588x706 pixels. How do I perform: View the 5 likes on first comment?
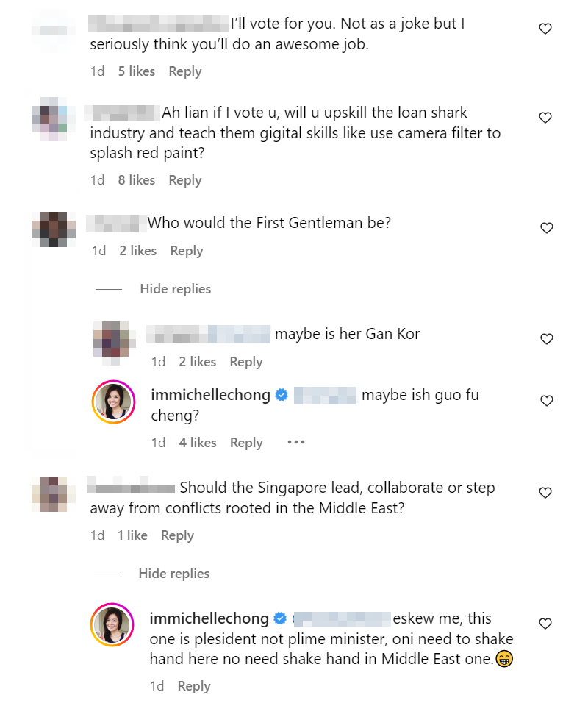pos(137,71)
